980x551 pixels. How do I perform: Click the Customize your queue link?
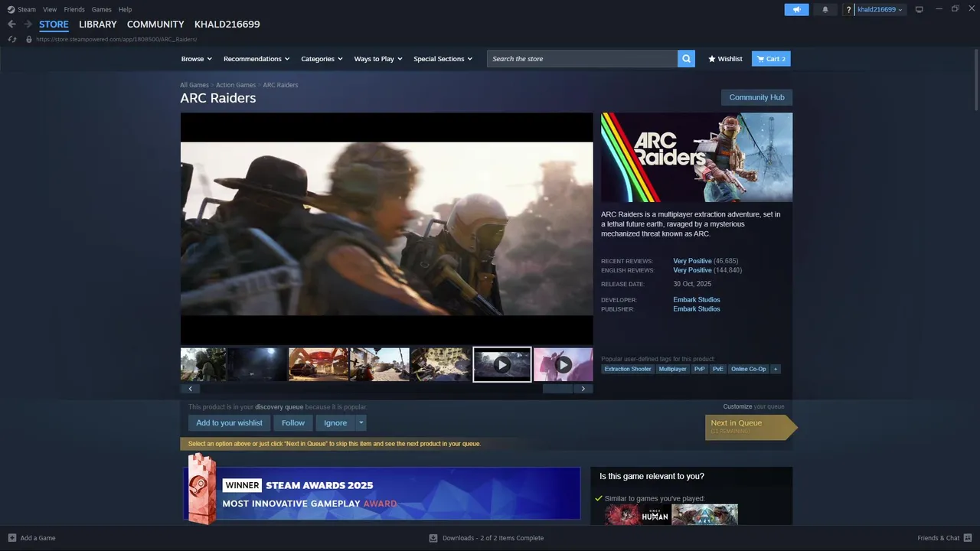(x=753, y=406)
